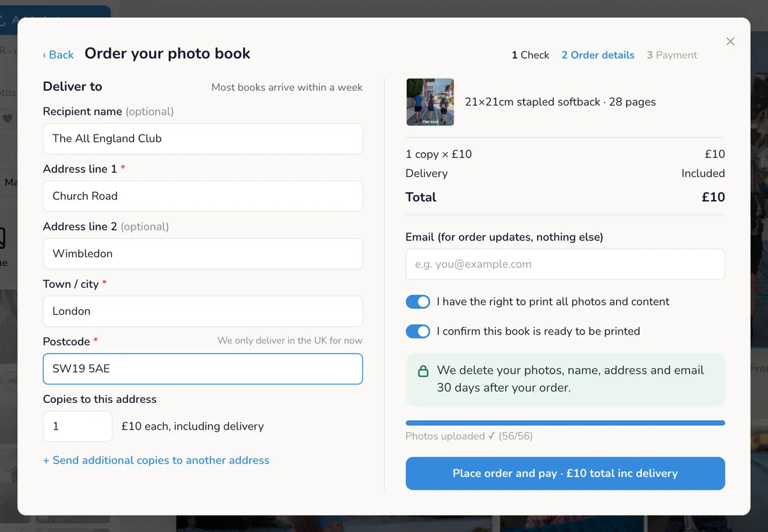The image size is (768, 532).
Task: Open the 3 Payment step
Action: (x=672, y=55)
